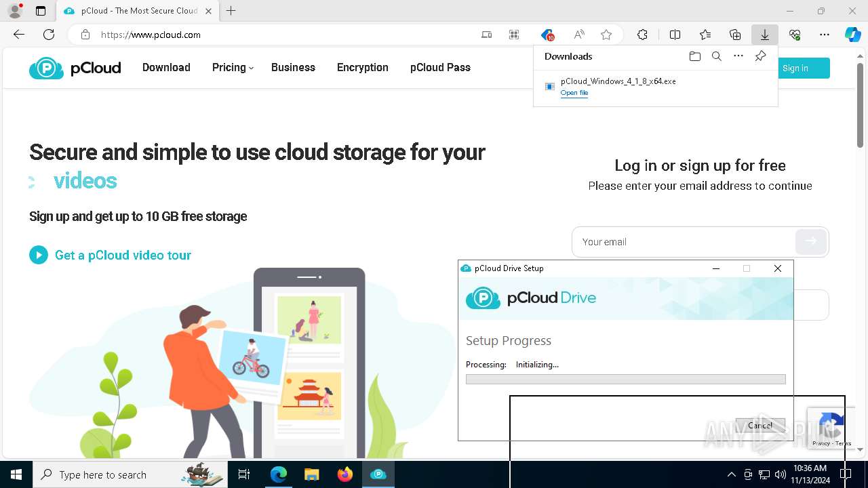Open File Explorer from taskbar
The height and width of the screenshot is (488, 868).
tap(312, 474)
